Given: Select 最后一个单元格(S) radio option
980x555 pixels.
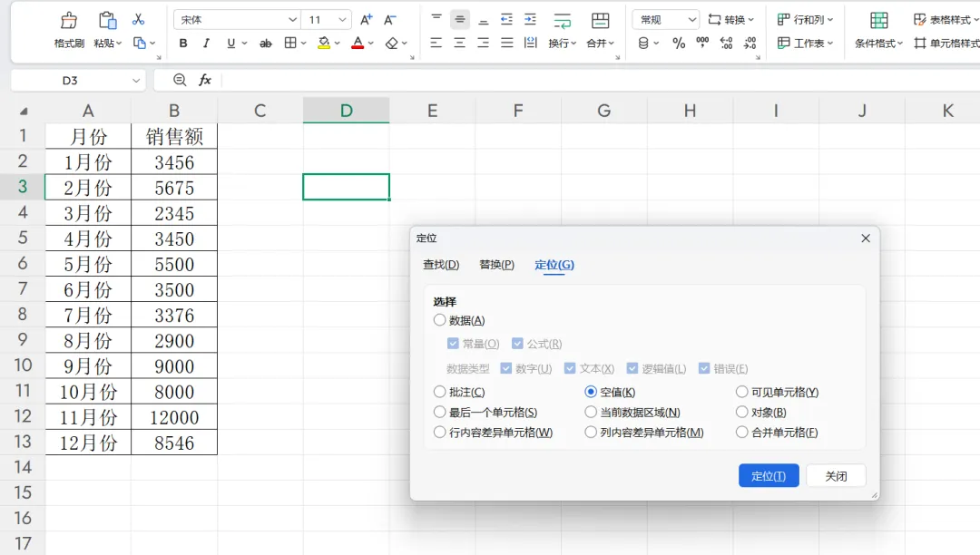Looking at the screenshot, I should click(x=439, y=412).
